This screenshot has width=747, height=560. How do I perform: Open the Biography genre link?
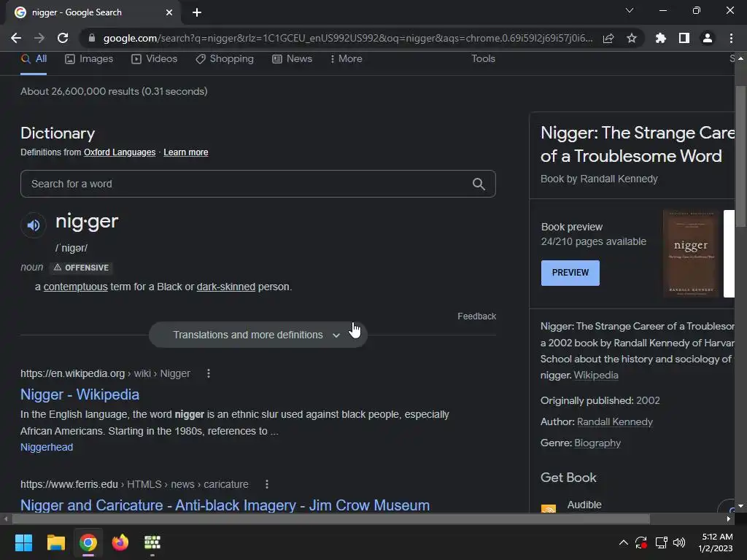(x=597, y=443)
